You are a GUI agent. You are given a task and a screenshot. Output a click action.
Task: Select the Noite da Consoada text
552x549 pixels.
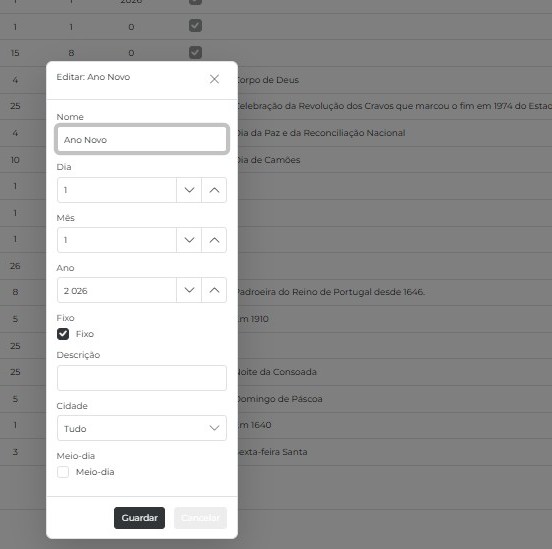(x=277, y=372)
